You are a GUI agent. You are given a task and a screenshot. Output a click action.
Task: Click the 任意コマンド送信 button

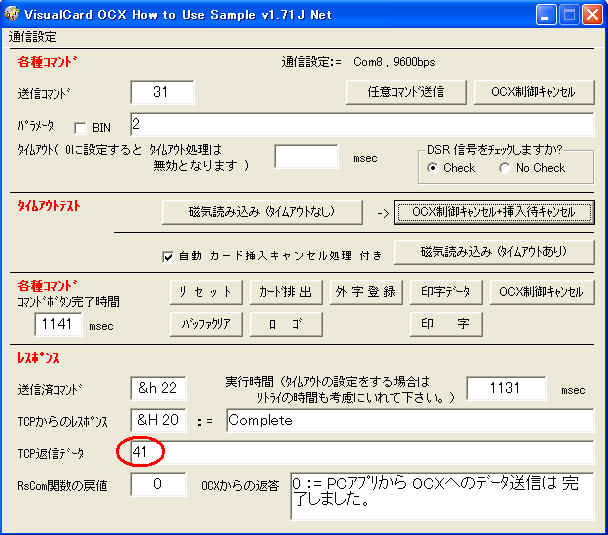click(x=406, y=92)
